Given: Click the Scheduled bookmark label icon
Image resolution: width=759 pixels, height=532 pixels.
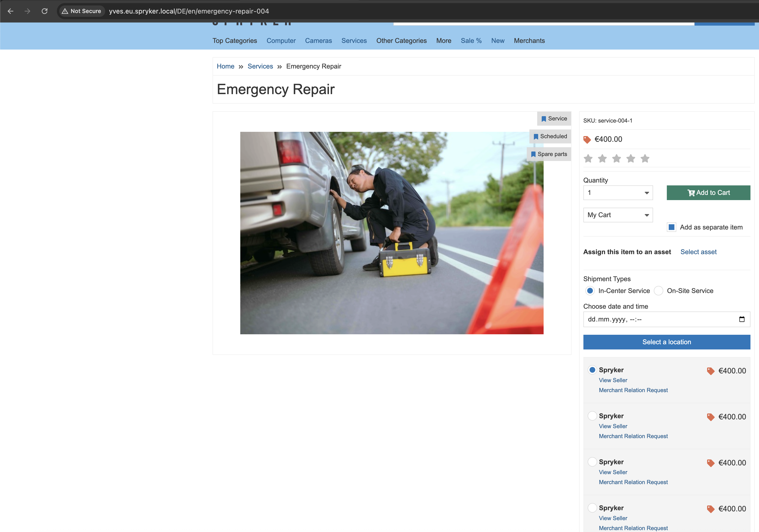Looking at the screenshot, I should click(536, 137).
